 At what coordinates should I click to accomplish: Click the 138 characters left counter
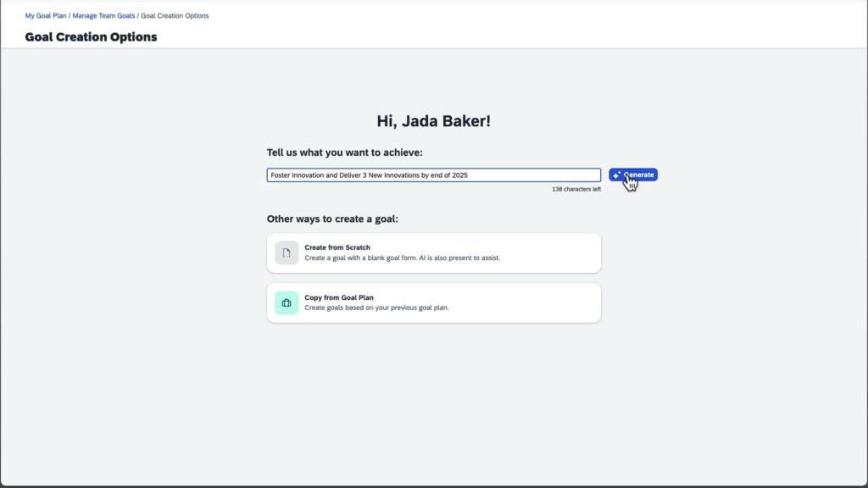point(576,189)
